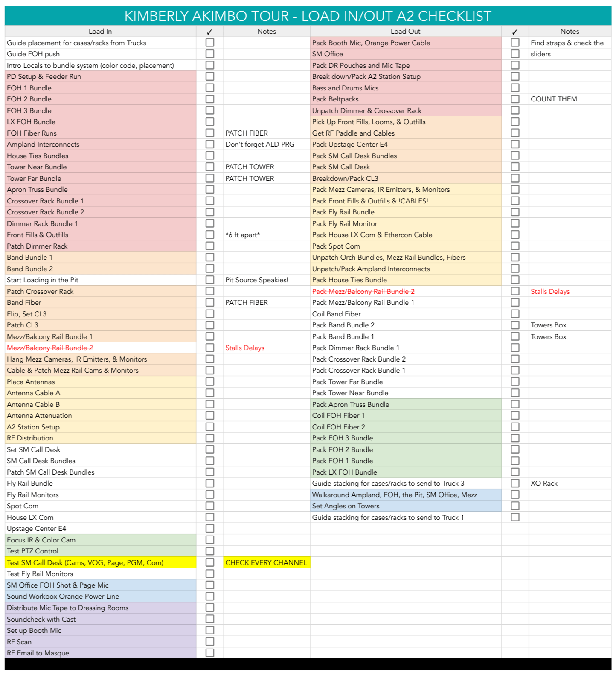This screenshot has height=675, width=616.
Task: Select the Walkaround Ampland, FOH, the Pit cell
Action: (x=406, y=495)
